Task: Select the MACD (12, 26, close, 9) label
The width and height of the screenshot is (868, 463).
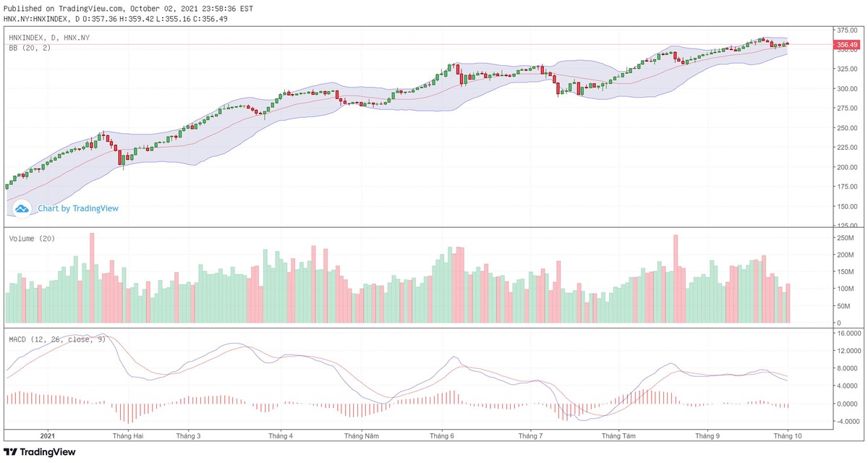Action: coord(57,339)
